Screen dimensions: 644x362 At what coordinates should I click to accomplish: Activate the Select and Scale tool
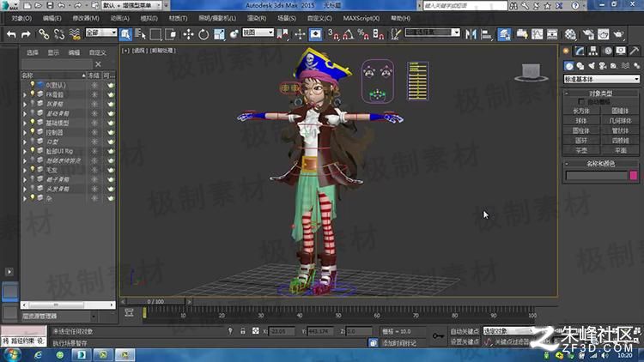[219, 34]
